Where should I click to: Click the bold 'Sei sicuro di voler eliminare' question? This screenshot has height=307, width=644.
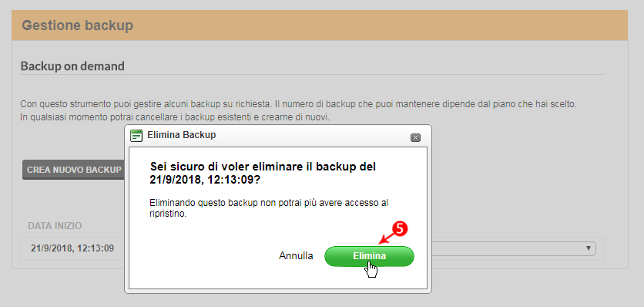pos(263,167)
